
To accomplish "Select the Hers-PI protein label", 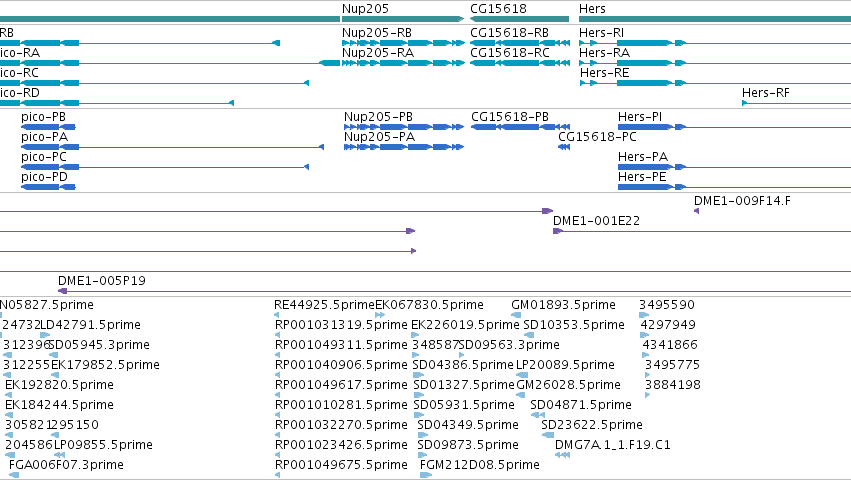I will tap(640, 117).
